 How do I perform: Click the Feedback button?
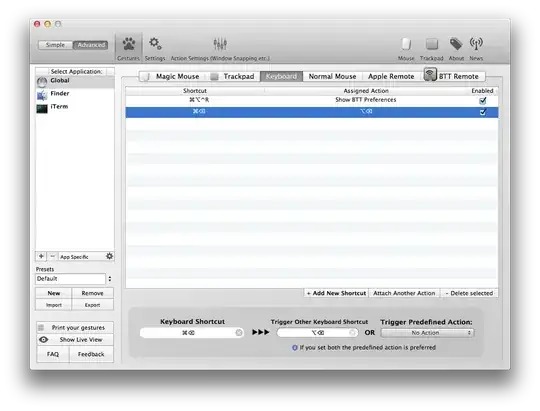click(91, 354)
